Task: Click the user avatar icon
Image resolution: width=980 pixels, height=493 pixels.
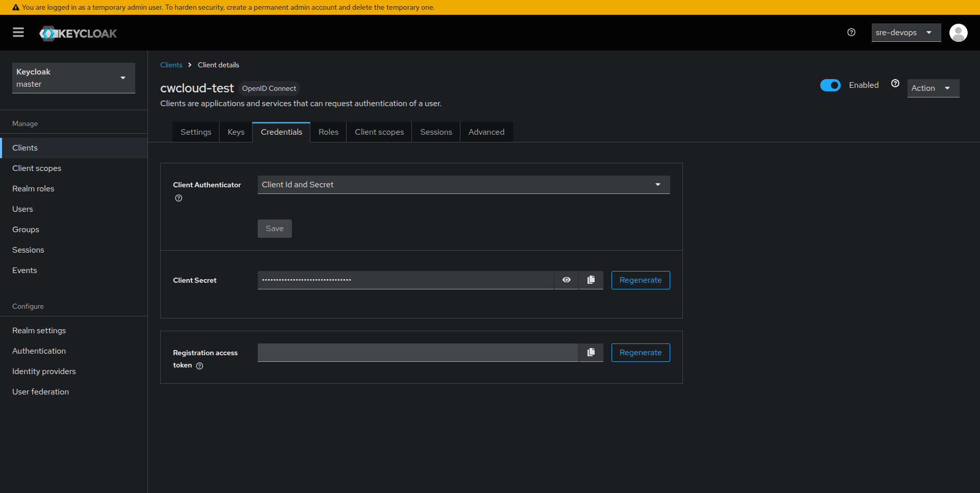Action: 958,33
